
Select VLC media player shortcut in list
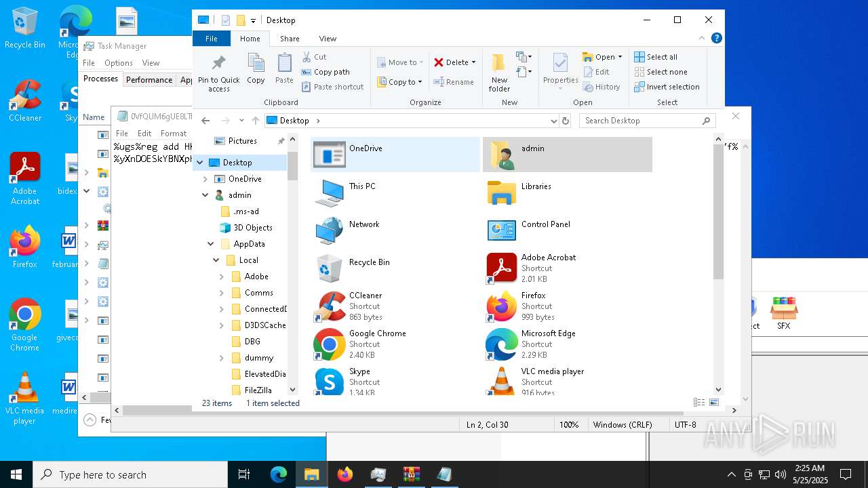point(568,381)
